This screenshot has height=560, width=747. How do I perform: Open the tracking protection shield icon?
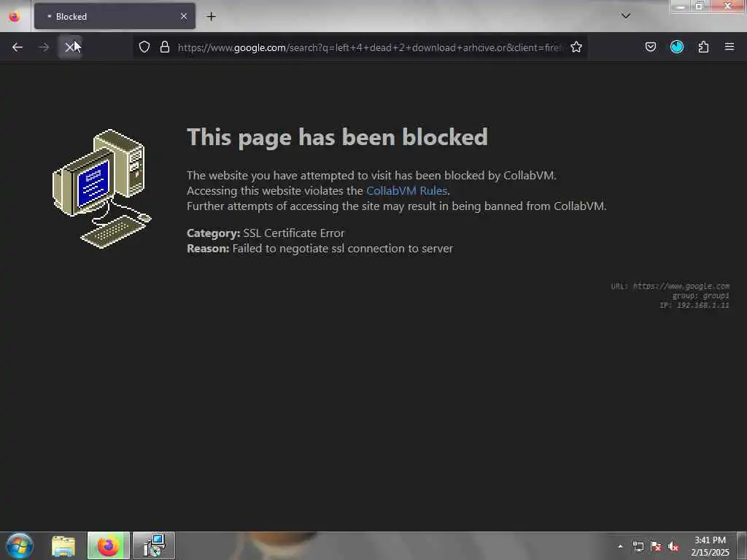click(144, 47)
